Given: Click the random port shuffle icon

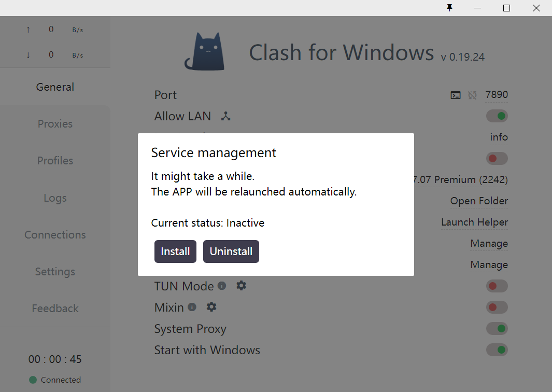Looking at the screenshot, I should [x=472, y=95].
